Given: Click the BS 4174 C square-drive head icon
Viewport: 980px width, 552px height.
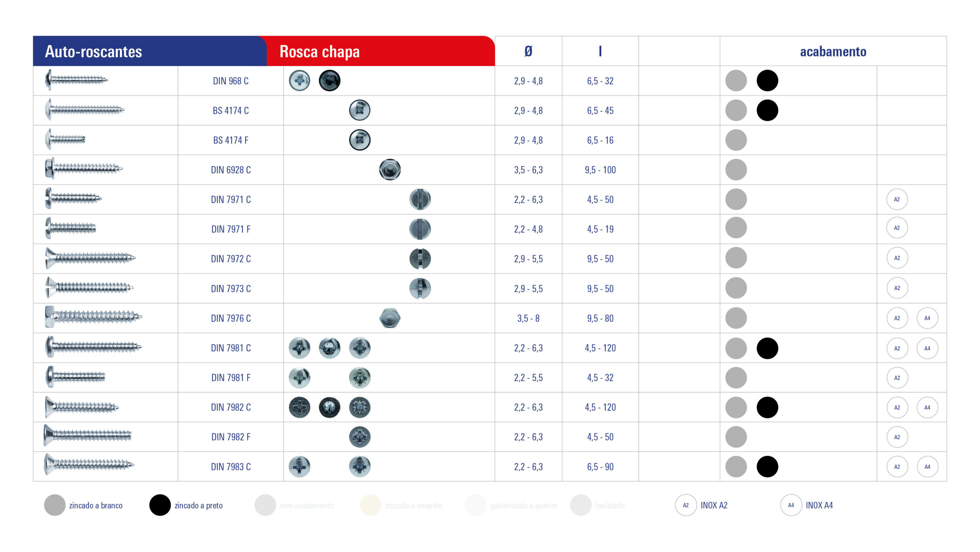Looking at the screenshot, I should pyautogui.click(x=359, y=110).
